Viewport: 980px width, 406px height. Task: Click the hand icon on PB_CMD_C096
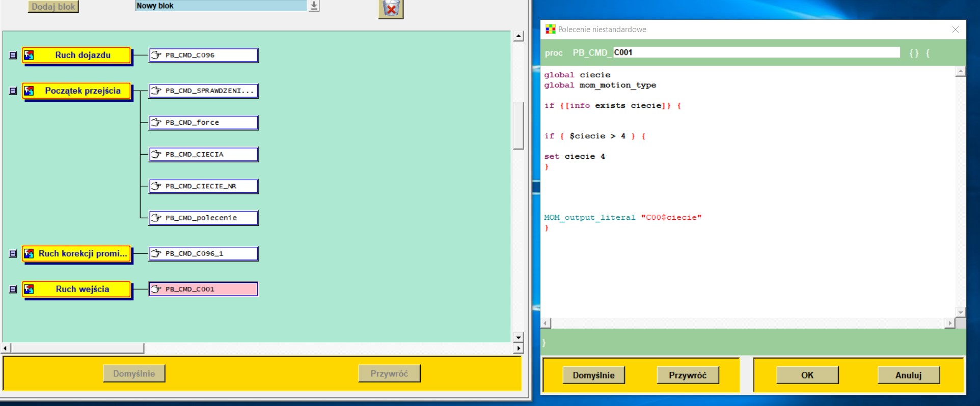(x=156, y=55)
